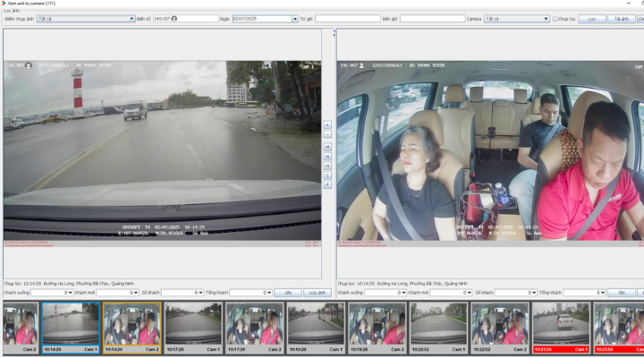Expand right panel Số khách dropdown
This screenshot has width=644, height=358.
(x=534, y=293)
